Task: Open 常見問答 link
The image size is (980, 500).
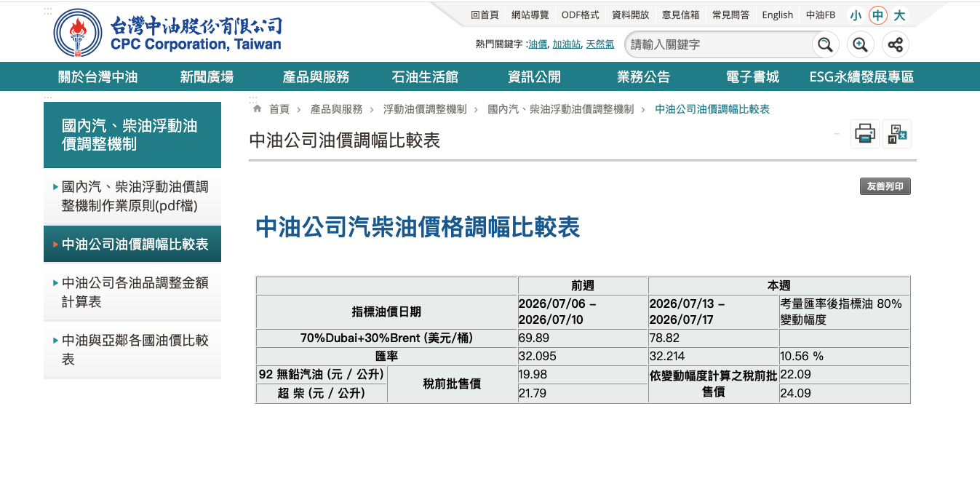Action: pyautogui.click(x=730, y=15)
